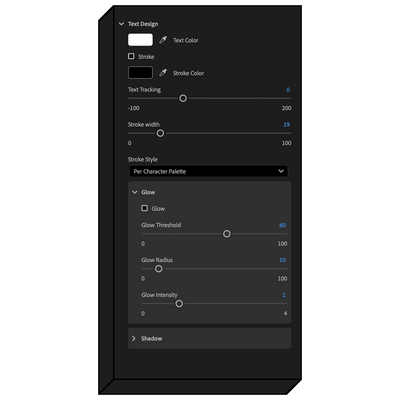This screenshot has height=400, width=400.
Task: Click the Stroke width slider handle
Action: point(160,133)
